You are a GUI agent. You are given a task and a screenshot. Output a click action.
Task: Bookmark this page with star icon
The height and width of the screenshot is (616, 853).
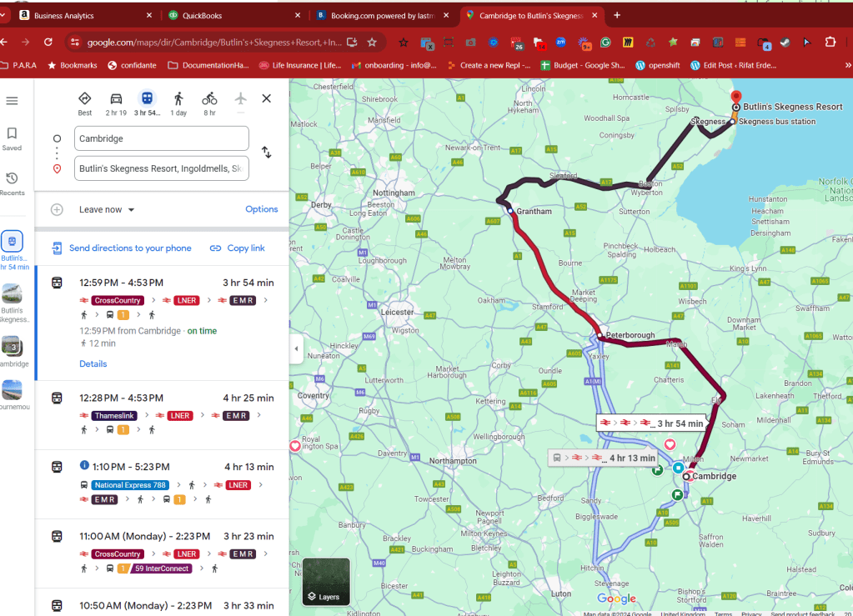coord(372,42)
